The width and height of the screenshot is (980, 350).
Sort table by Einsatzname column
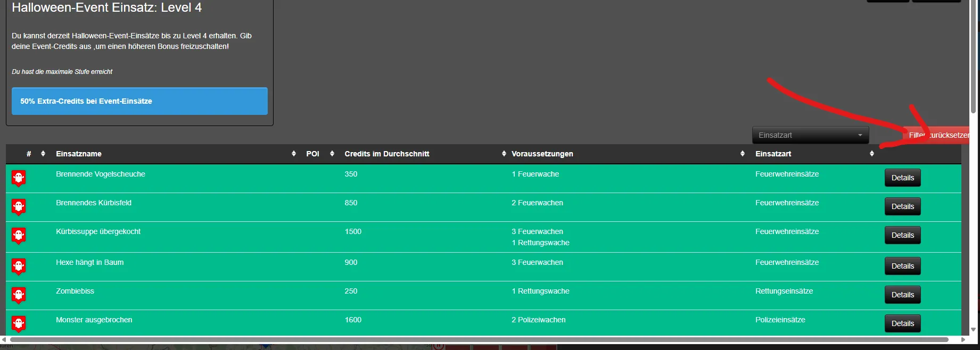pos(79,154)
